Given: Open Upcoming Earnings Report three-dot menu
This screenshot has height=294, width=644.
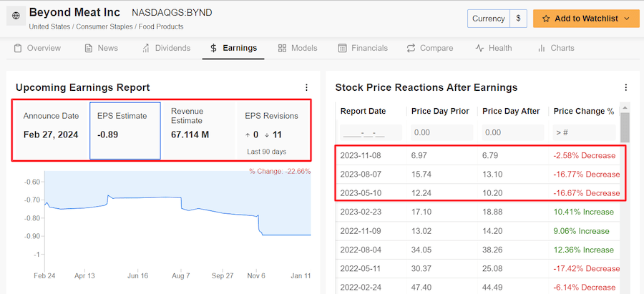Looking at the screenshot, I should click(306, 87).
